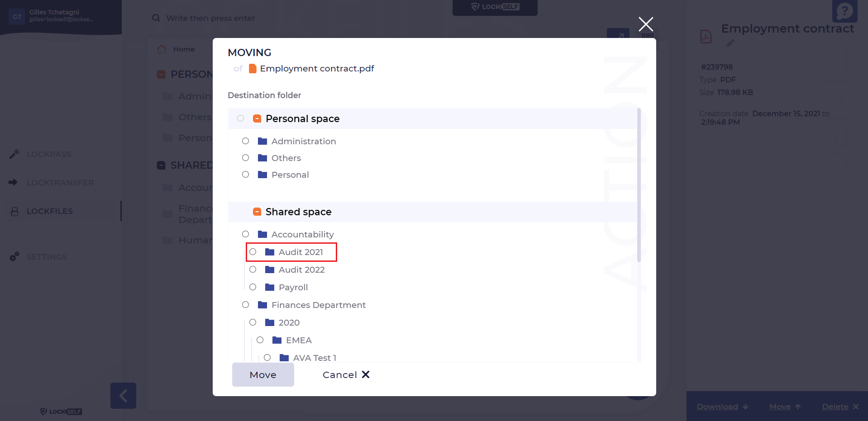Image resolution: width=868 pixels, height=421 pixels.
Task: Open LOCKTRANSFER in the sidebar
Action: coord(60,183)
